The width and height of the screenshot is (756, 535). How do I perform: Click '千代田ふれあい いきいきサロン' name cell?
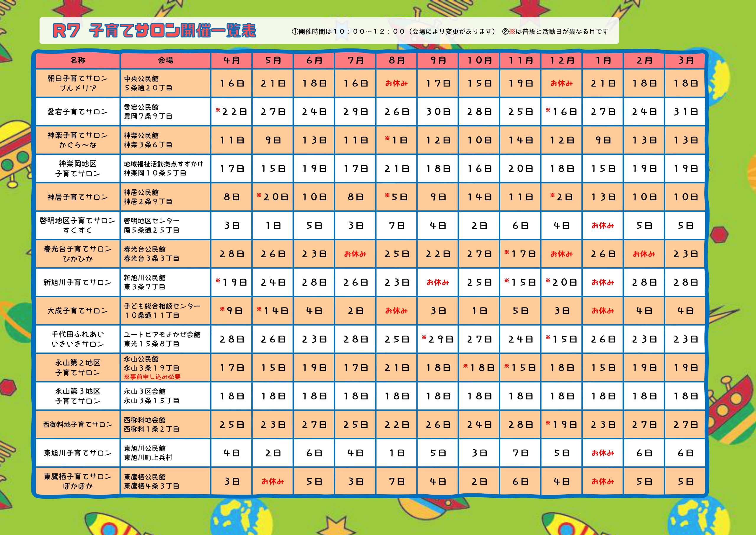(x=78, y=339)
